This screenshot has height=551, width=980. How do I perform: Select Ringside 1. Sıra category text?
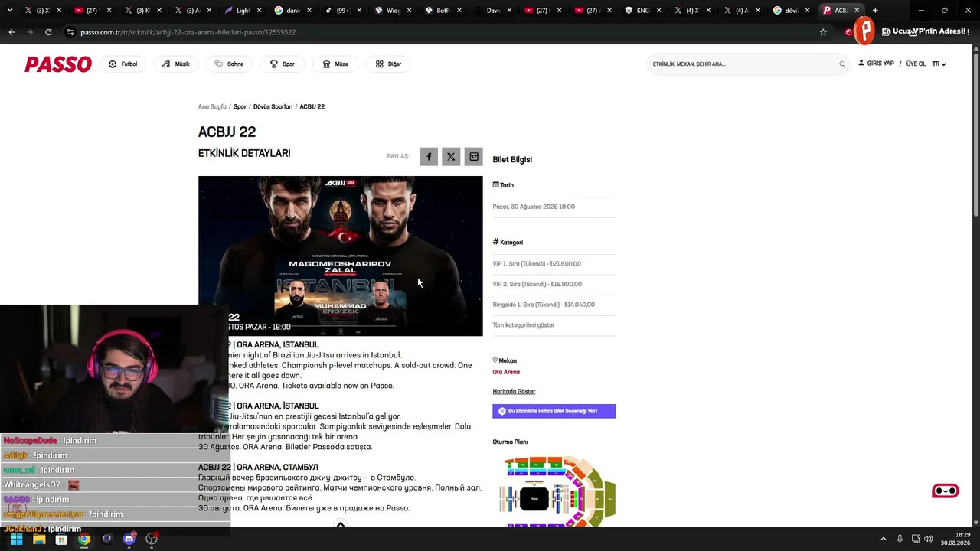pos(544,305)
